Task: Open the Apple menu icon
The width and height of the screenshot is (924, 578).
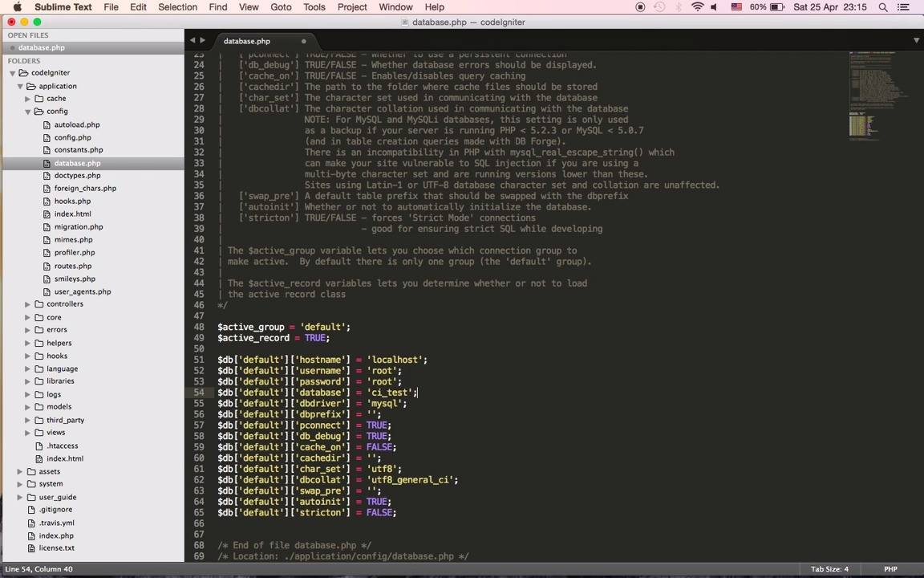Action: 17,7
